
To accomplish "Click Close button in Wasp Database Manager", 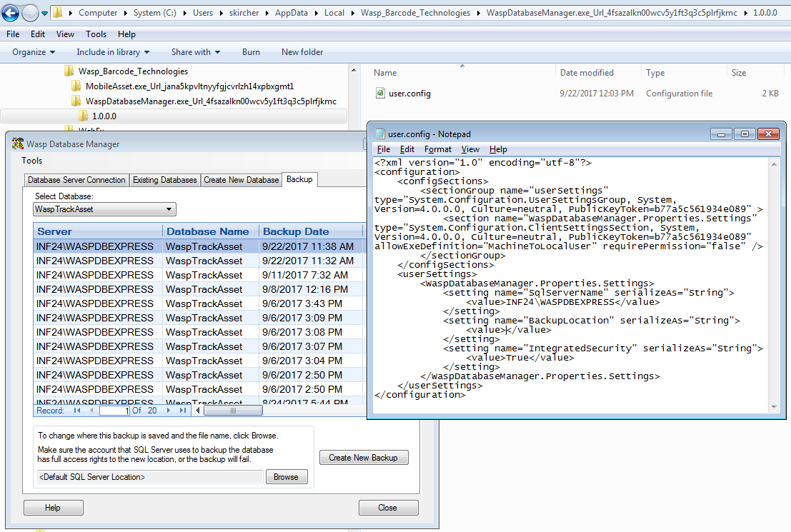I will (388, 508).
